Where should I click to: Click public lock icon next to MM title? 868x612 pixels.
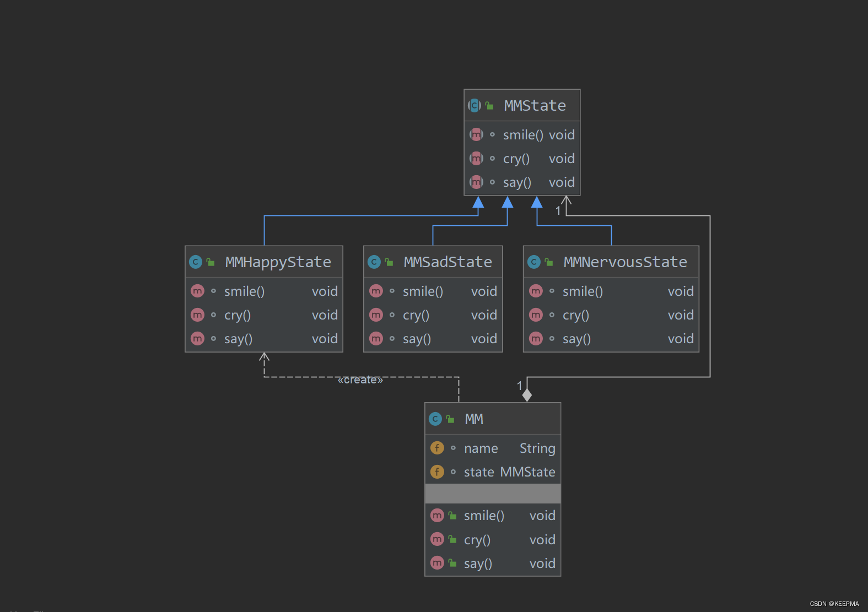click(450, 419)
